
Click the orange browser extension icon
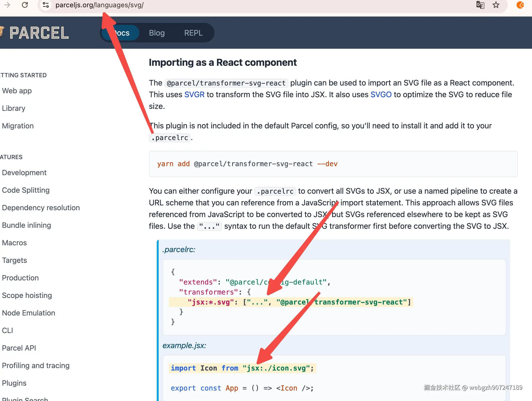click(520, 5)
